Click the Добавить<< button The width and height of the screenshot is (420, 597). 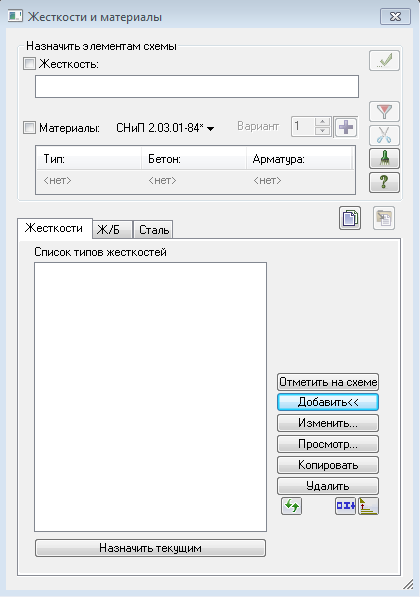(x=328, y=402)
